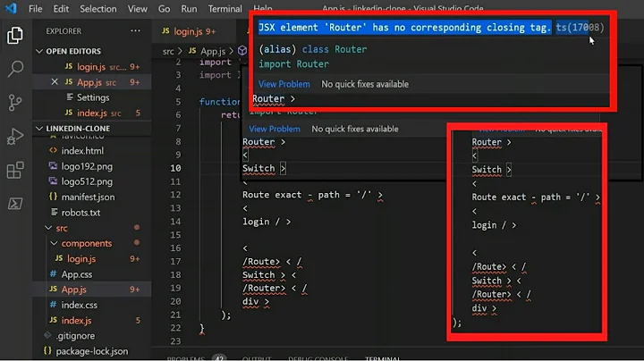644x361 pixels.
Task: Close App.js in Open Editors
Action: [x=55, y=82]
